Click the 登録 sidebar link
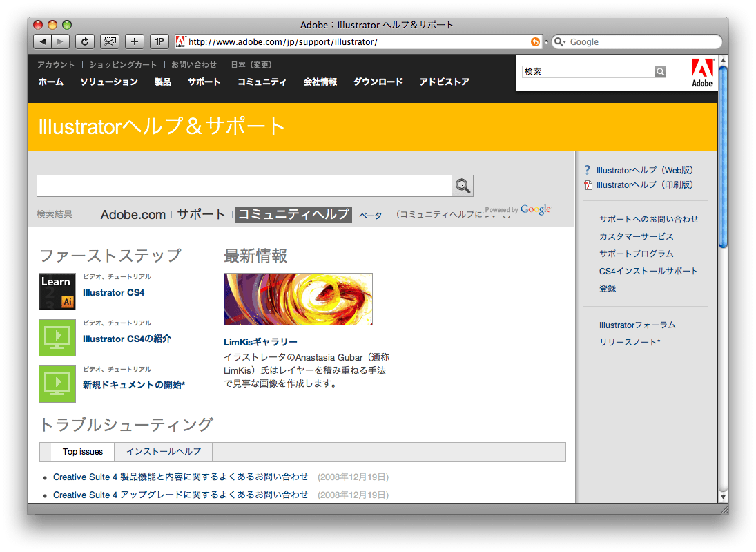756x552 pixels. [608, 289]
